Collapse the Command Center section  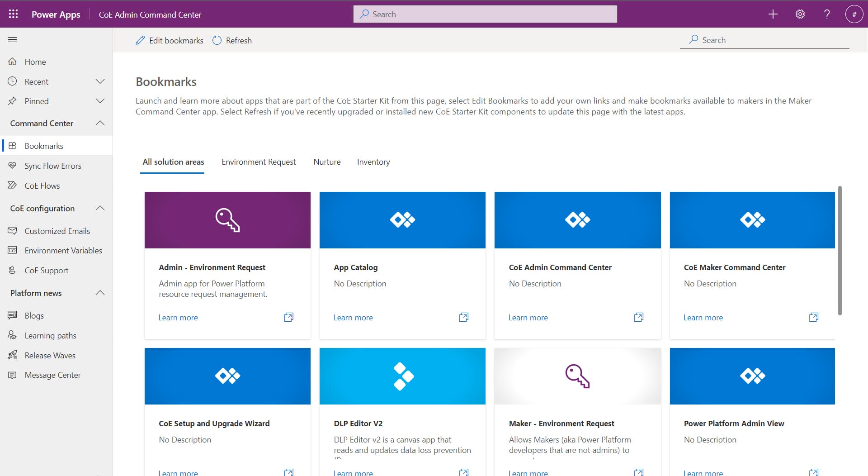click(x=100, y=123)
